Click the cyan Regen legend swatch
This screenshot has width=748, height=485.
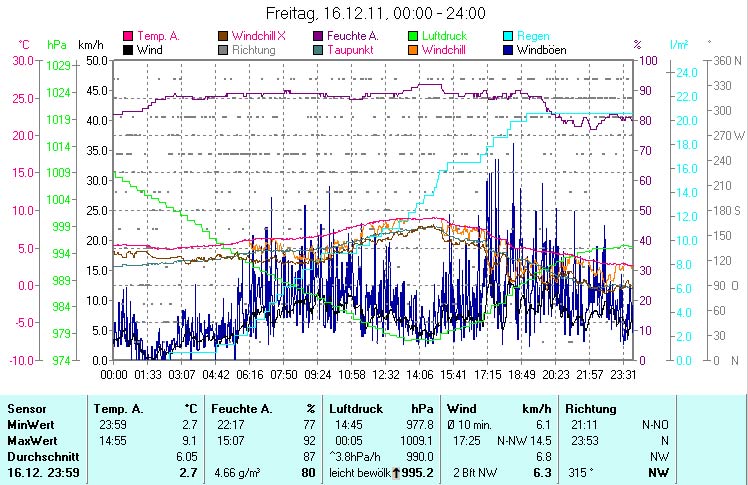coord(509,36)
